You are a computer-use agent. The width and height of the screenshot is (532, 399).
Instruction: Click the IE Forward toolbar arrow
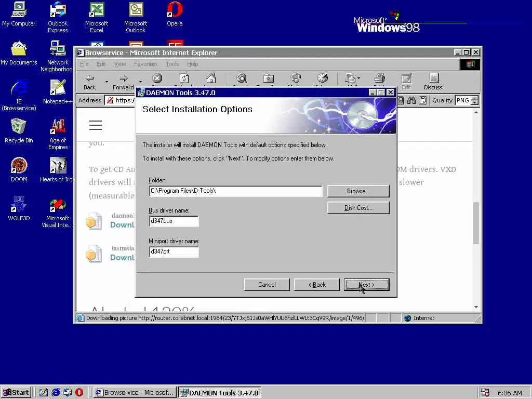124,82
